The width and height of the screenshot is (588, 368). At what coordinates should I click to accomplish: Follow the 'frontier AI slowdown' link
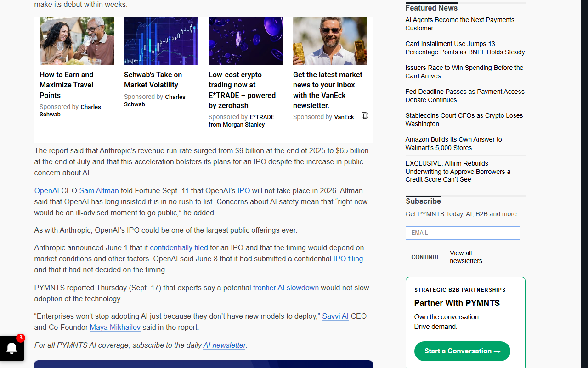[286, 287]
